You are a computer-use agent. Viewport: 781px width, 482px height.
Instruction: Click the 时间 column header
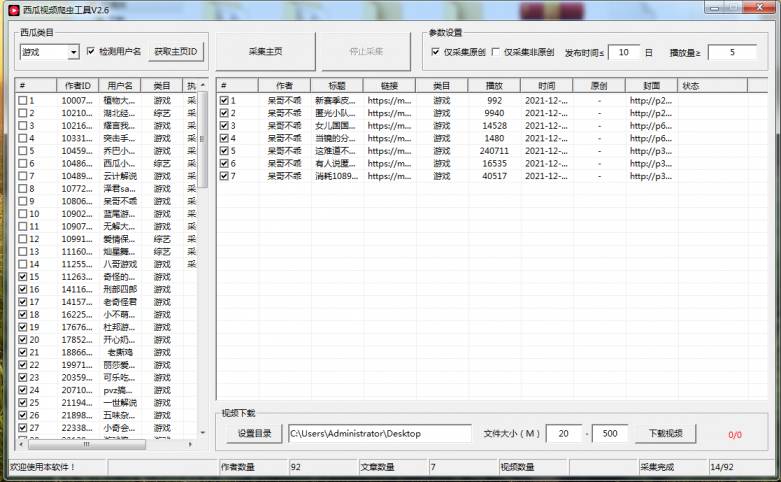(x=546, y=86)
